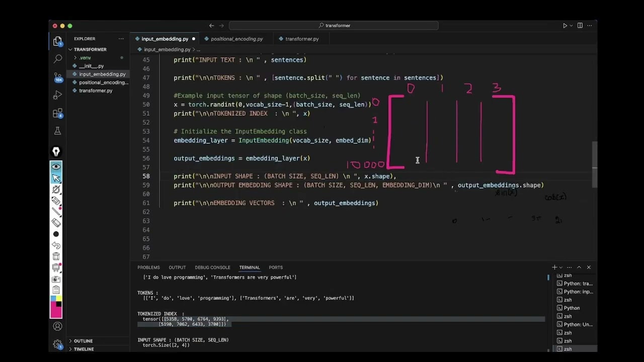Navigate back with the title bar arrow
The image size is (644, 362).
point(211,26)
